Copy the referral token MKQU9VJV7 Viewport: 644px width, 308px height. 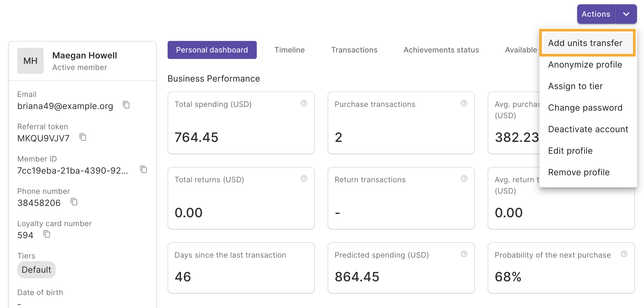point(83,137)
